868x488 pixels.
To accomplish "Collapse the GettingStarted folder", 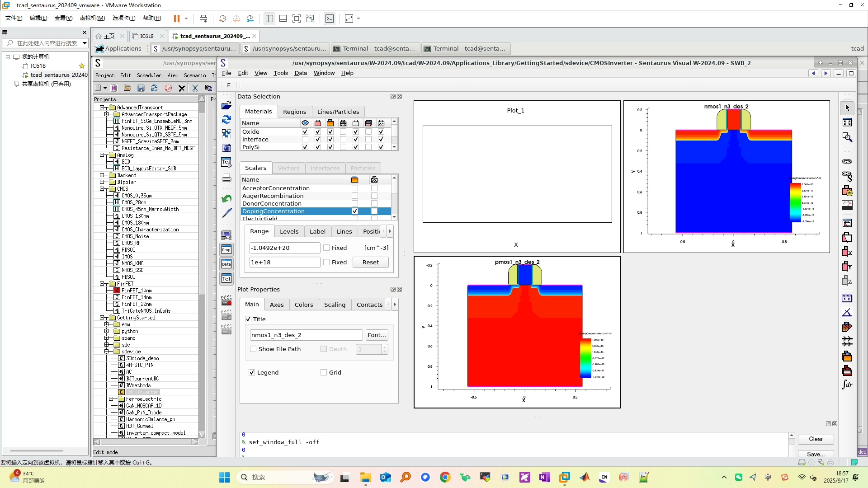I will [x=102, y=318].
